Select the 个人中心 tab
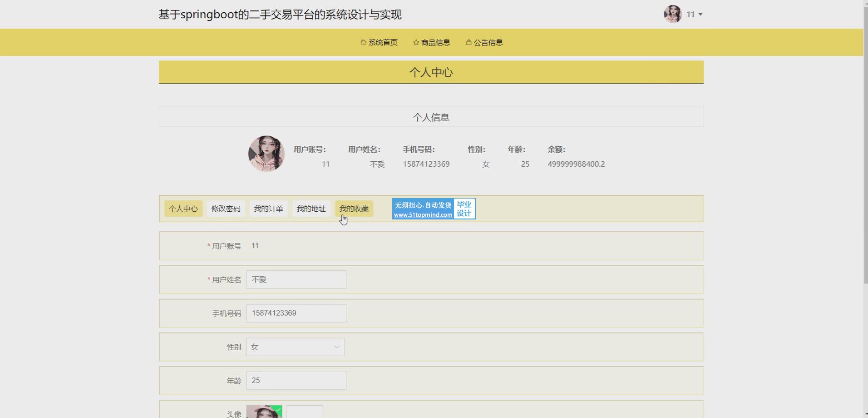 tap(183, 209)
